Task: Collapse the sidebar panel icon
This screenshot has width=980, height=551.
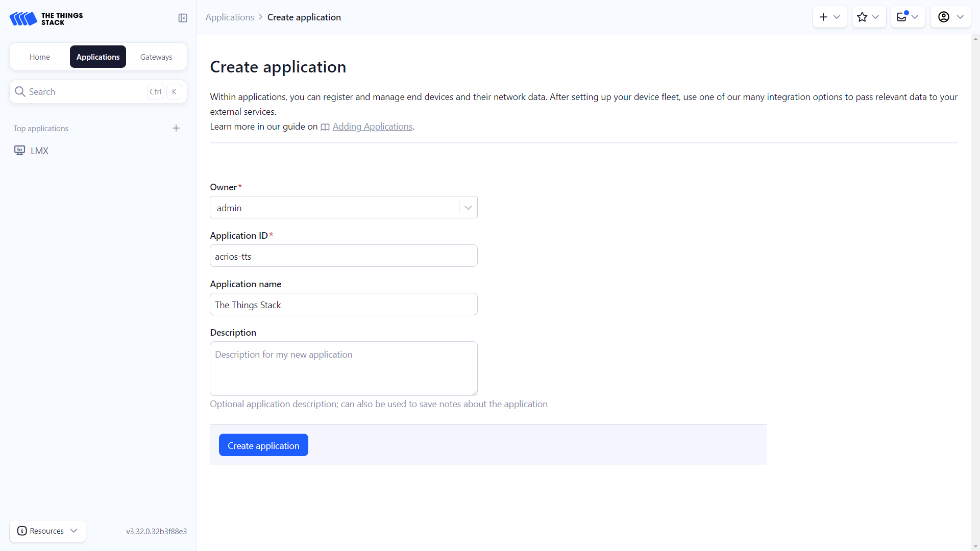Action: coord(183,18)
